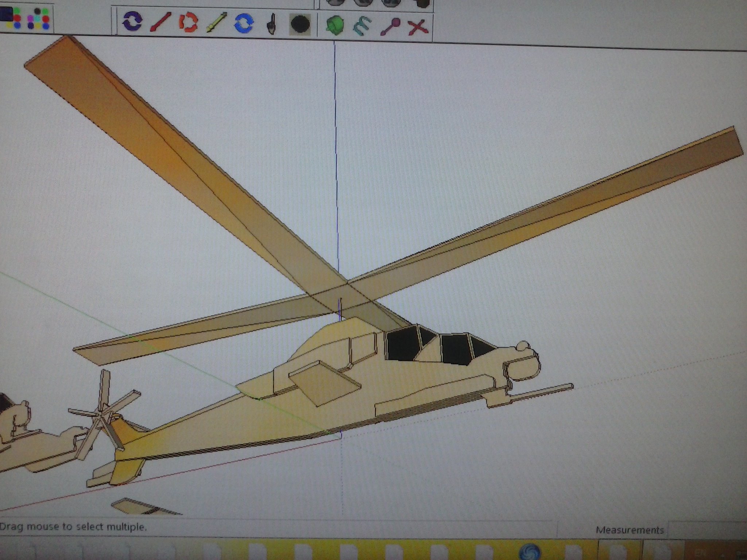The height and width of the screenshot is (560, 747).
Task: Click the green solid shape toolbar icon
Action: (334, 25)
